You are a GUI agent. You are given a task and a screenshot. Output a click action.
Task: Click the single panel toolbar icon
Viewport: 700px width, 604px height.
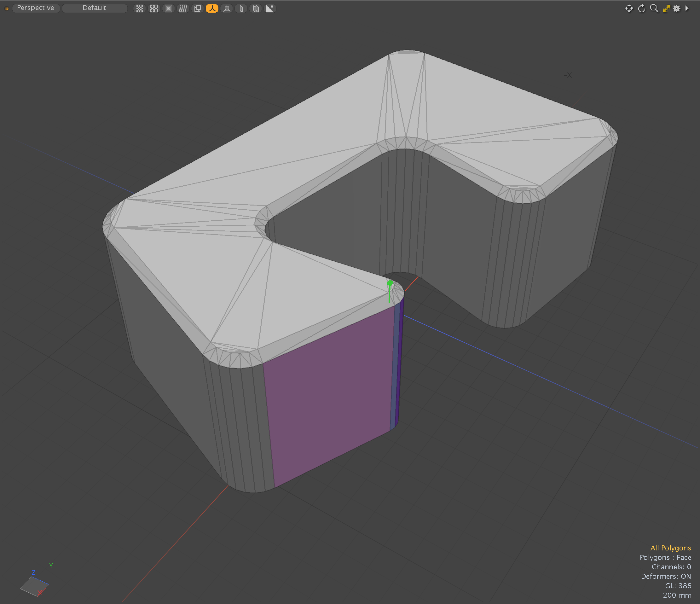(241, 9)
